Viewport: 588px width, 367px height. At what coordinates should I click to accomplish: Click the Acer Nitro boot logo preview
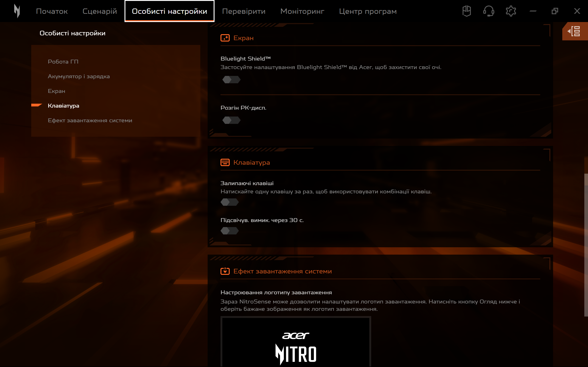[296, 347]
